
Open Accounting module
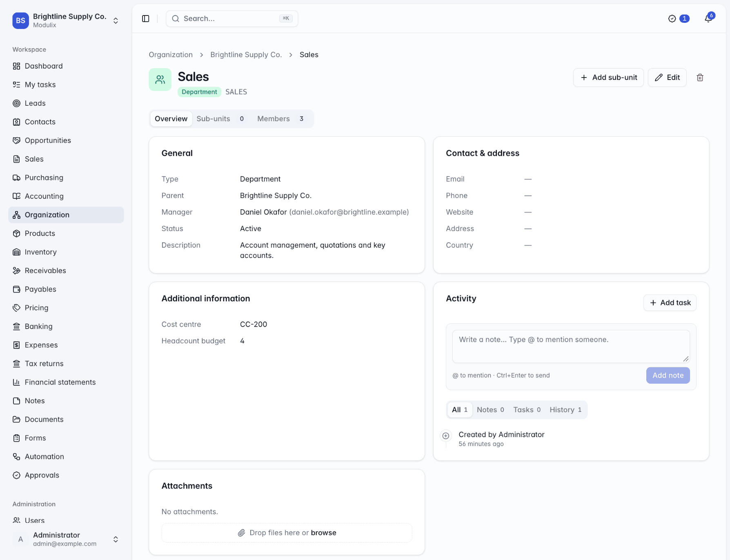66,196
